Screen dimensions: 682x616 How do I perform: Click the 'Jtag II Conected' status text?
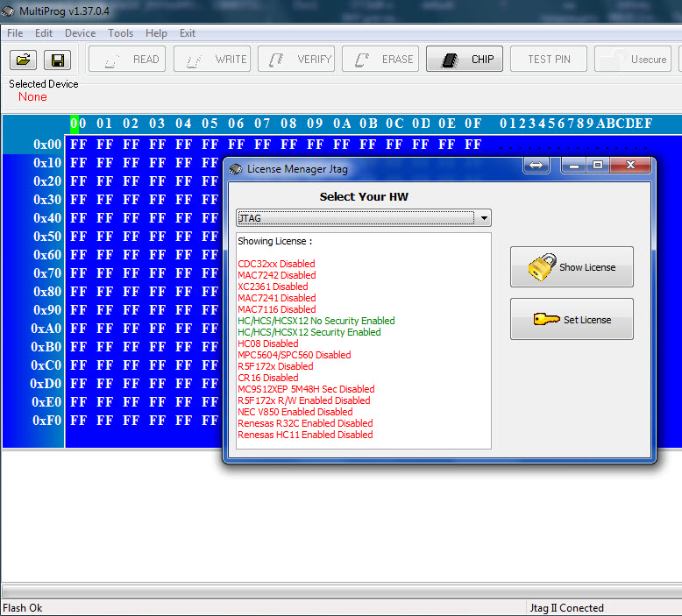(566, 608)
